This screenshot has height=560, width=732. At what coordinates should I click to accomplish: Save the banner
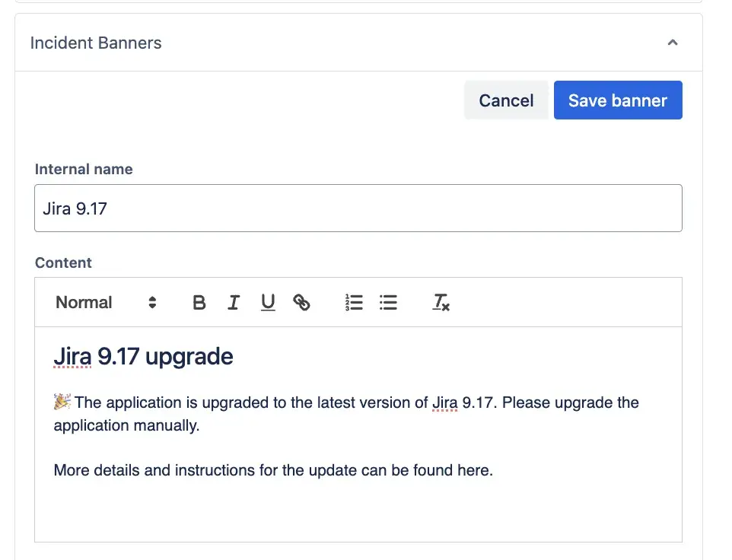click(x=618, y=100)
